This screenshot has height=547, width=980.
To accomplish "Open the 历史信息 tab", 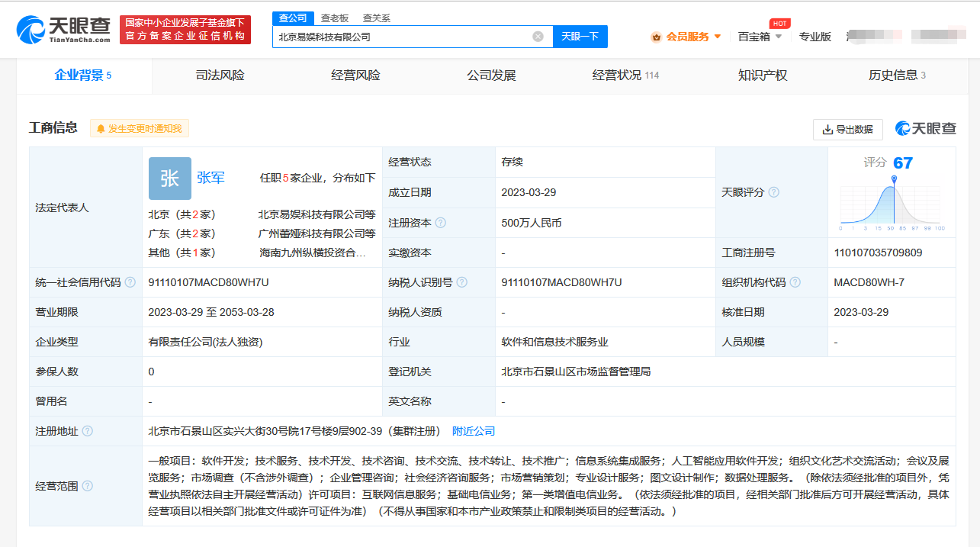I will (897, 76).
